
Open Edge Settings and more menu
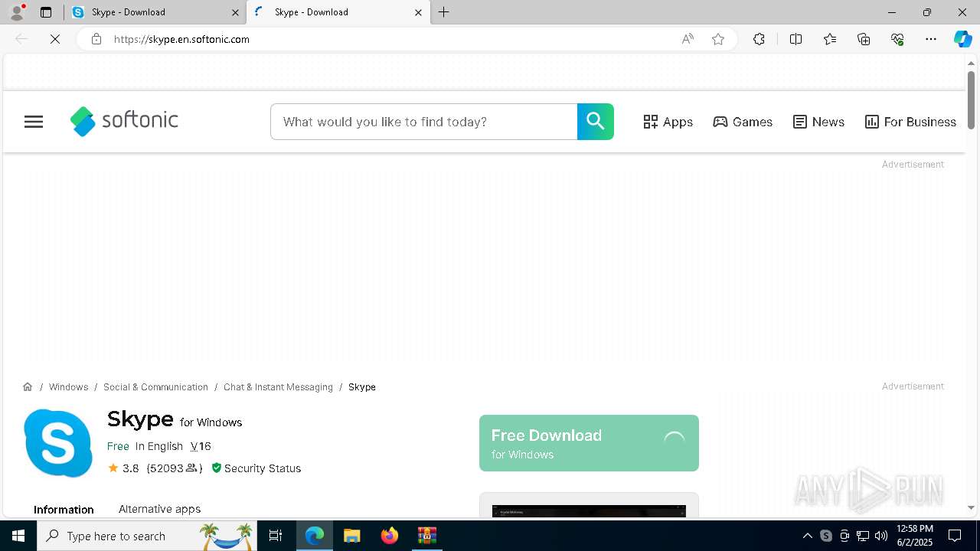[931, 39]
